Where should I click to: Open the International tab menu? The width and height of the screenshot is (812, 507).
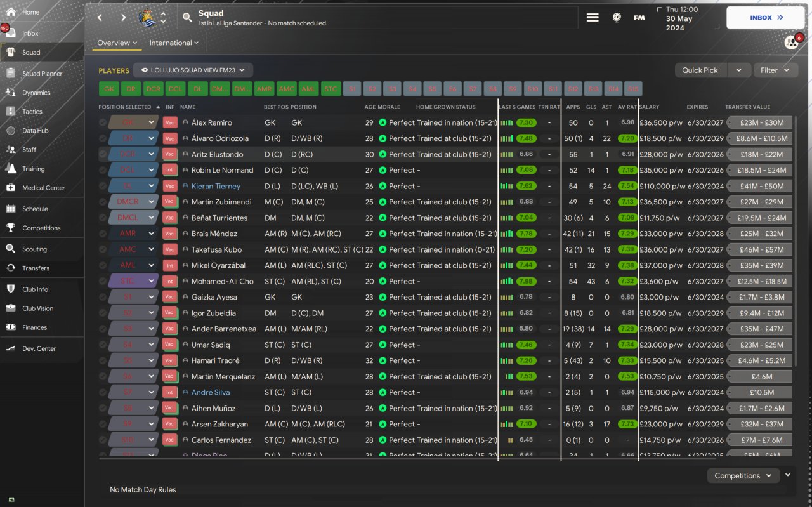tap(174, 43)
